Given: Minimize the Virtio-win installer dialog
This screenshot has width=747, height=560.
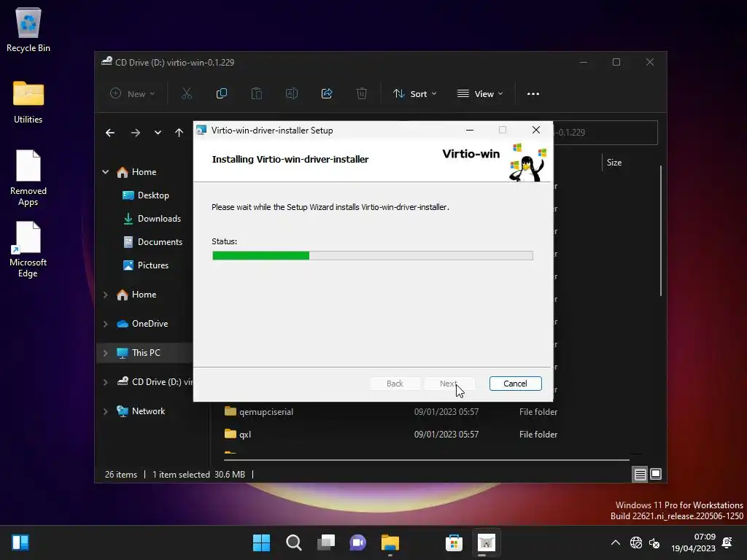Looking at the screenshot, I should pos(470,130).
